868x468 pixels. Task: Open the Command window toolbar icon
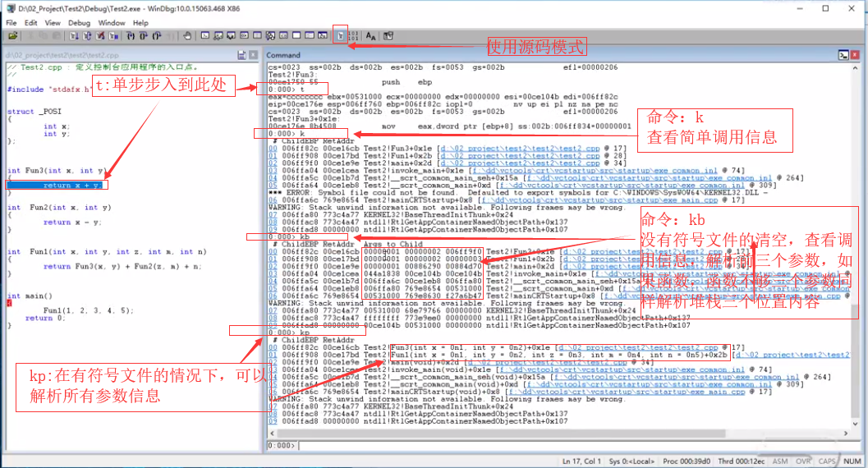(205, 35)
